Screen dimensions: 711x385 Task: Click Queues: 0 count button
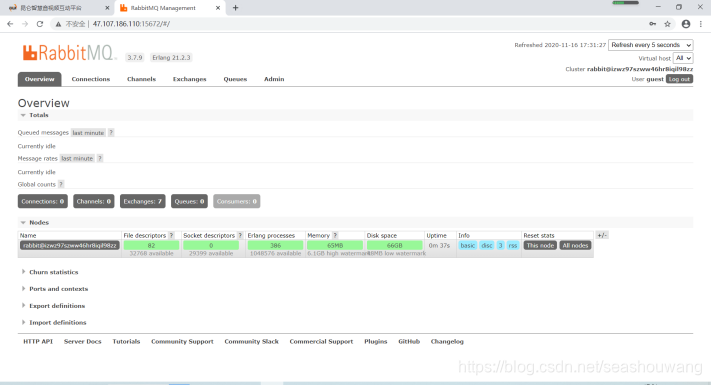click(189, 201)
